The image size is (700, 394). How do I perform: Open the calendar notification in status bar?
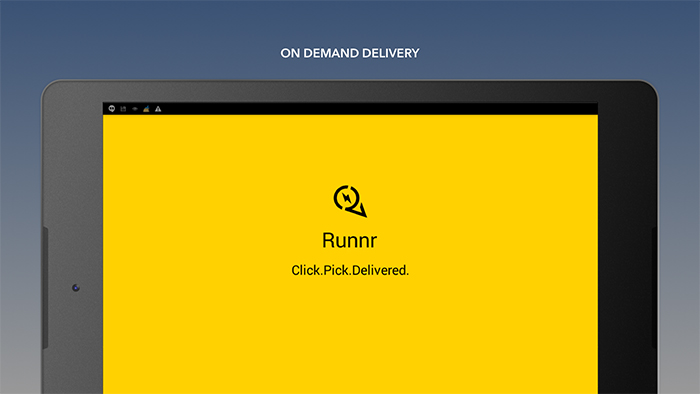click(x=123, y=109)
